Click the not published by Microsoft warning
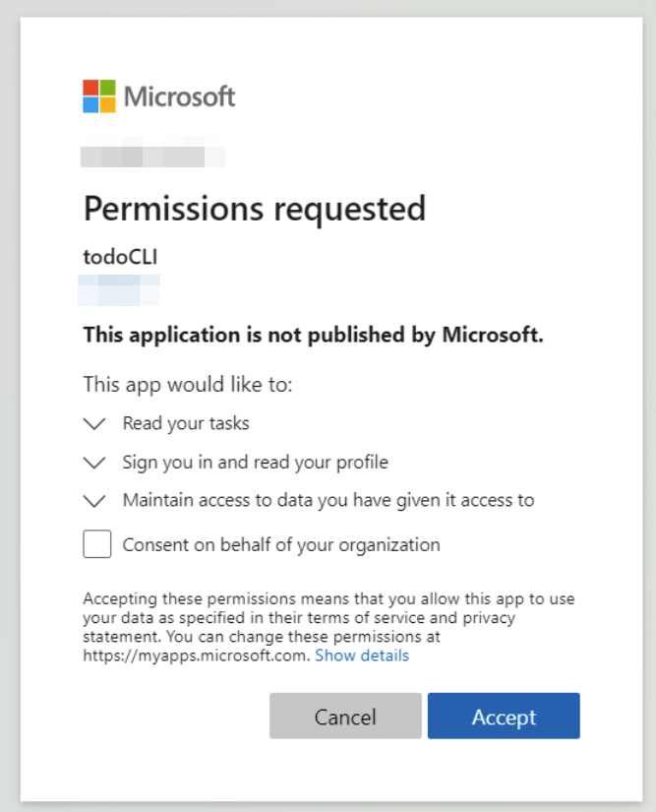 314,335
